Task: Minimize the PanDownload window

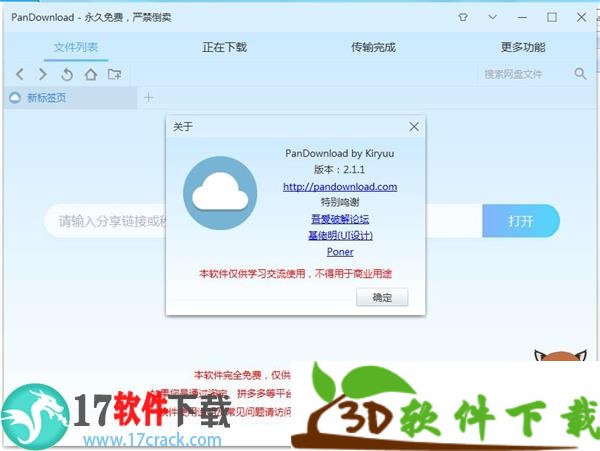Action: click(x=522, y=17)
